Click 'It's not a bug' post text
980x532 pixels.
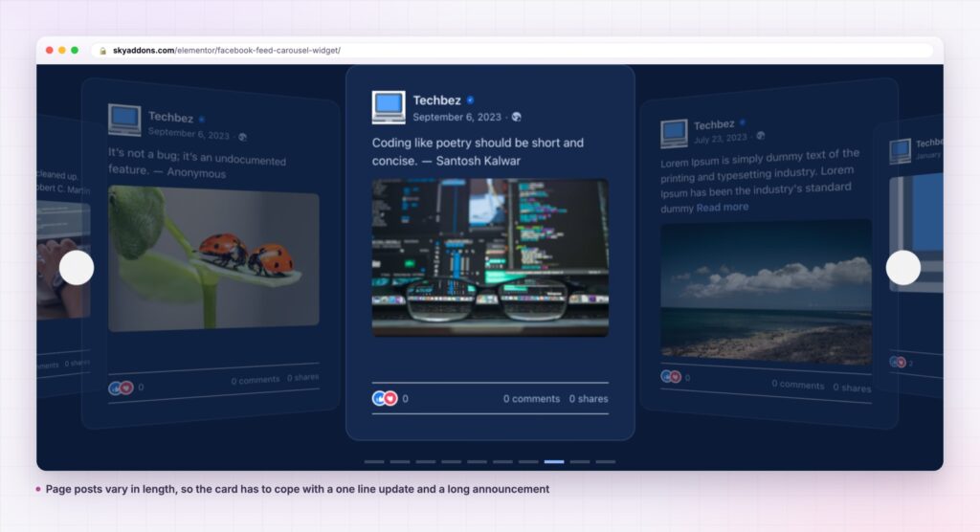pyautogui.click(x=196, y=163)
